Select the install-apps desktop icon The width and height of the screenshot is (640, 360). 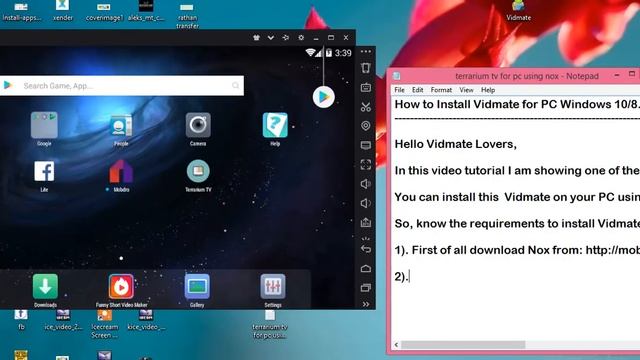[21, 11]
